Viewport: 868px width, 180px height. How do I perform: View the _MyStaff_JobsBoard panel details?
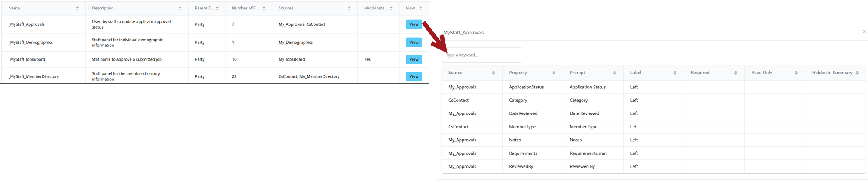pyautogui.click(x=414, y=59)
